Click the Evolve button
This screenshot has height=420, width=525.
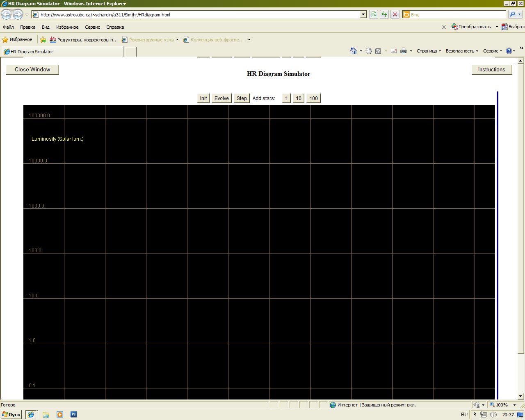pos(221,98)
